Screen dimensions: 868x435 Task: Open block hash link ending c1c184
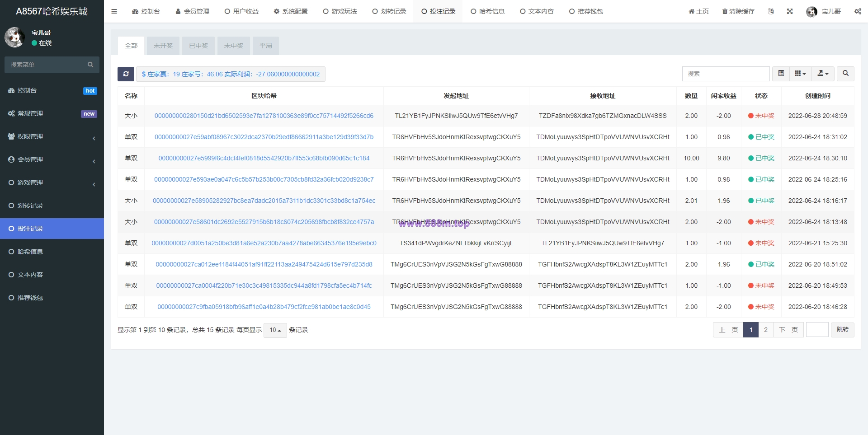(x=264, y=158)
